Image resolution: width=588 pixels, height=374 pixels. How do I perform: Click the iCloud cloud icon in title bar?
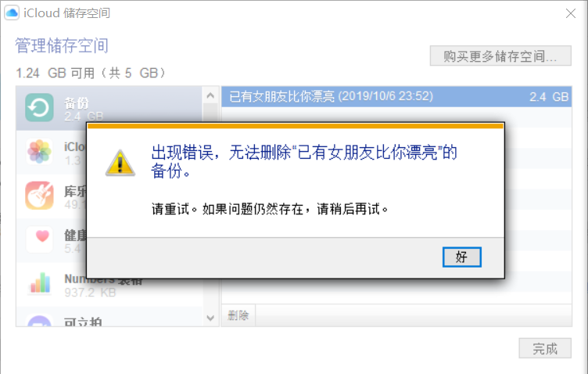[x=12, y=13]
